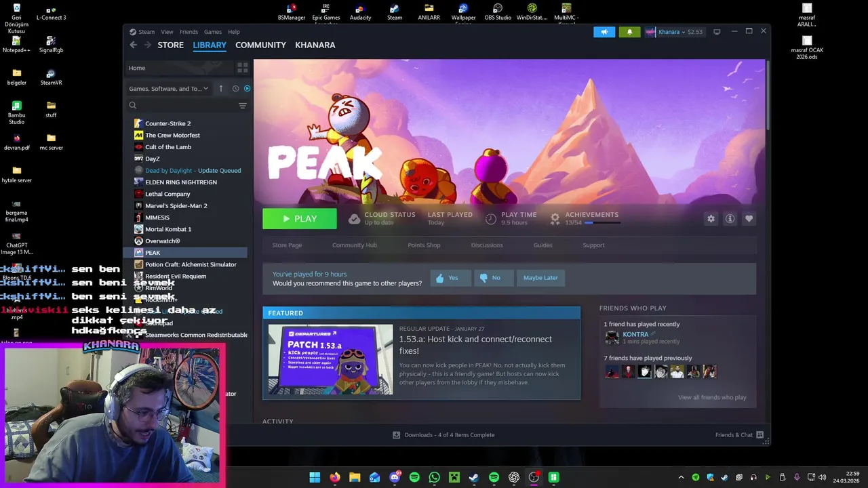The width and height of the screenshot is (868, 488).
Task: Open the OBS Studio desktop shortcut
Action: pyautogui.click(x=498, y=12)
